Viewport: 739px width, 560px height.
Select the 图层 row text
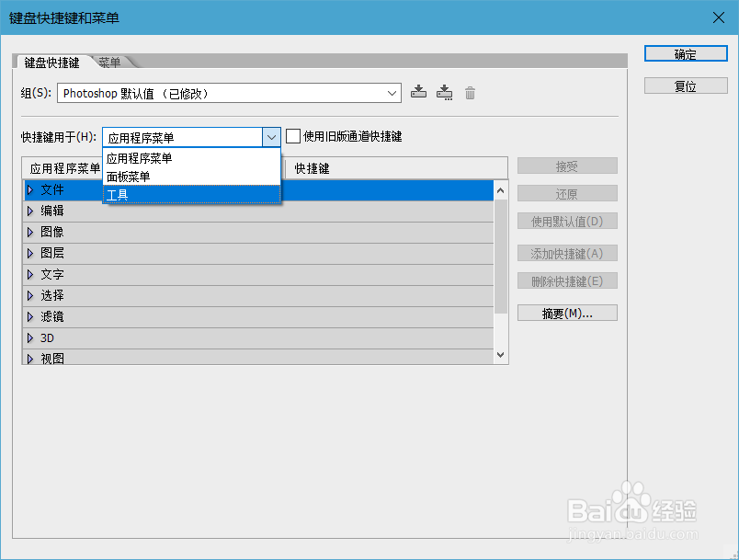(x=51, y=253)
